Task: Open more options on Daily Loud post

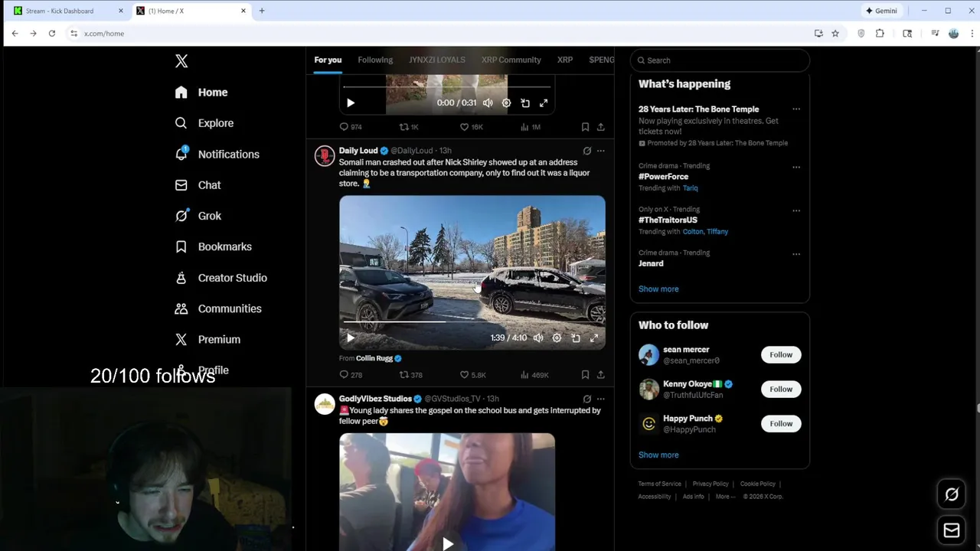Action: click(x=600, y=151)
